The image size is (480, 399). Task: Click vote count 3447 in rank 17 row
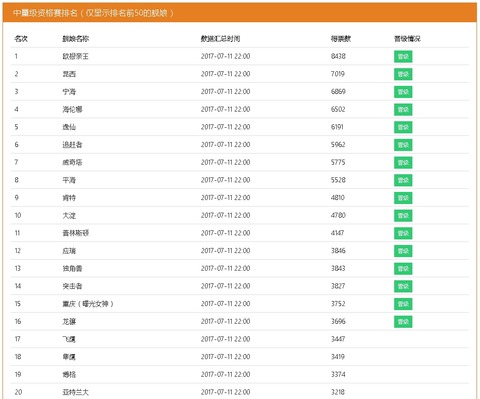pyautogui.click(x=338, y=339)
